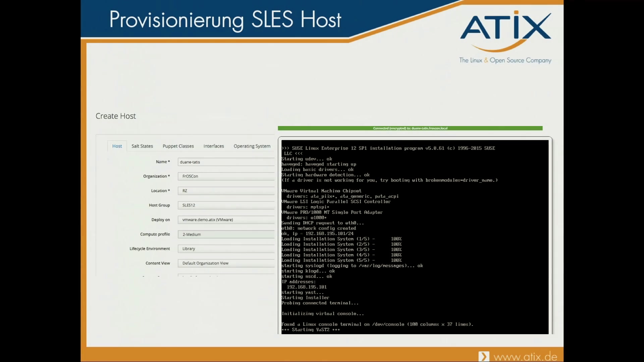The image size is (644, 362).
Task: Click the green Connected (encrypted) status bar
Action: click(410, 128)
